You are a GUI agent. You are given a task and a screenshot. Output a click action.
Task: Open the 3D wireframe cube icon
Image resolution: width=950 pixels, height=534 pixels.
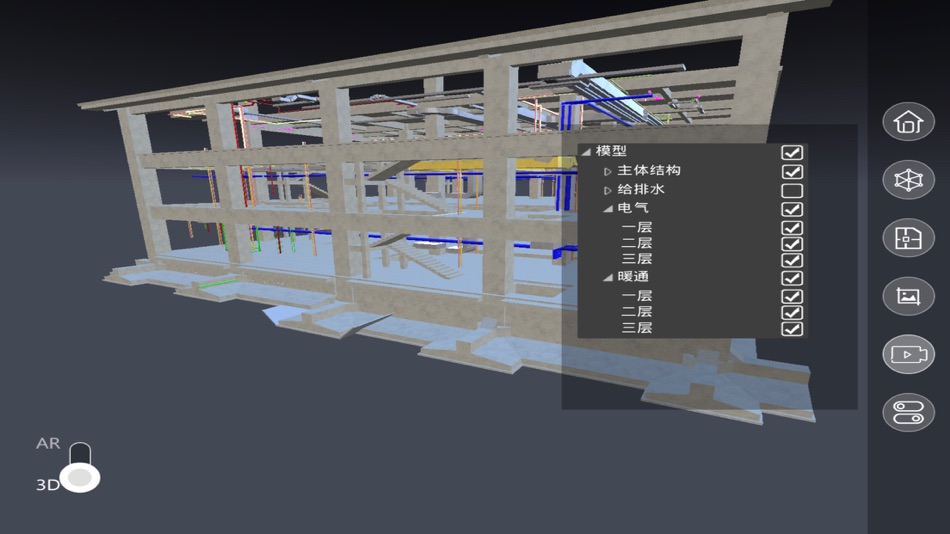coord(908,180)
